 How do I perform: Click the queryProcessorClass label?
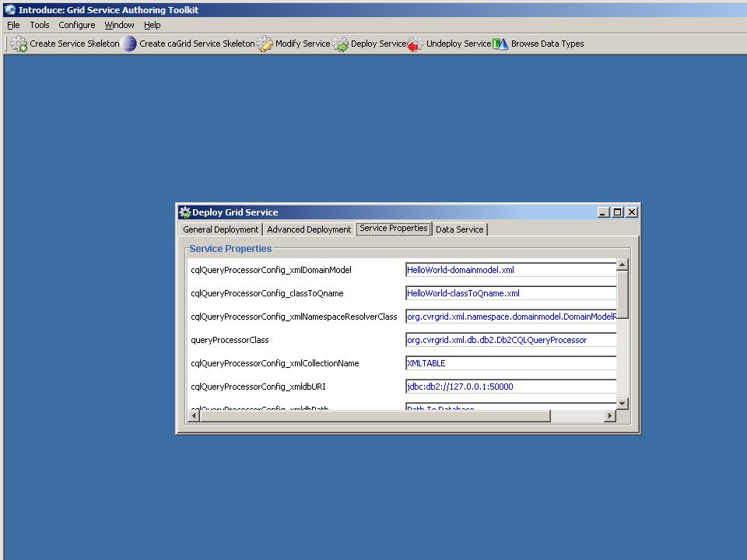coord(230,340)
